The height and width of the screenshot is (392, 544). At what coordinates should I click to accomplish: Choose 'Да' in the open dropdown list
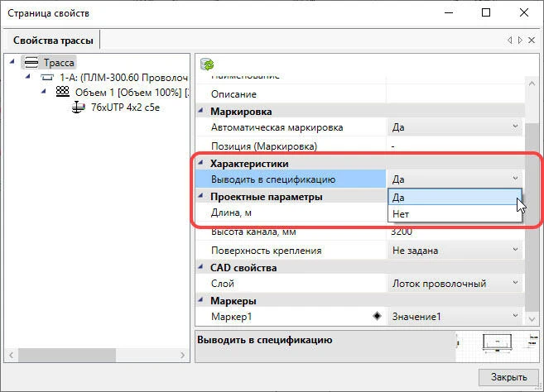[x=400, y=197]
